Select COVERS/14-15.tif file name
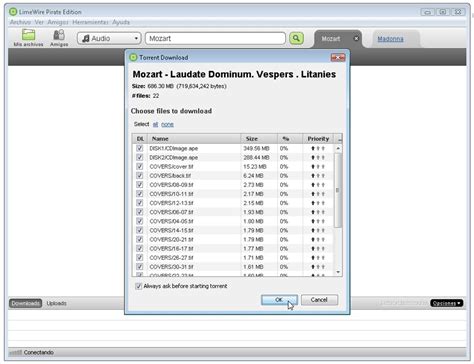Image resolution: width=474 pixels, height=364 pixels. (171, 230)
